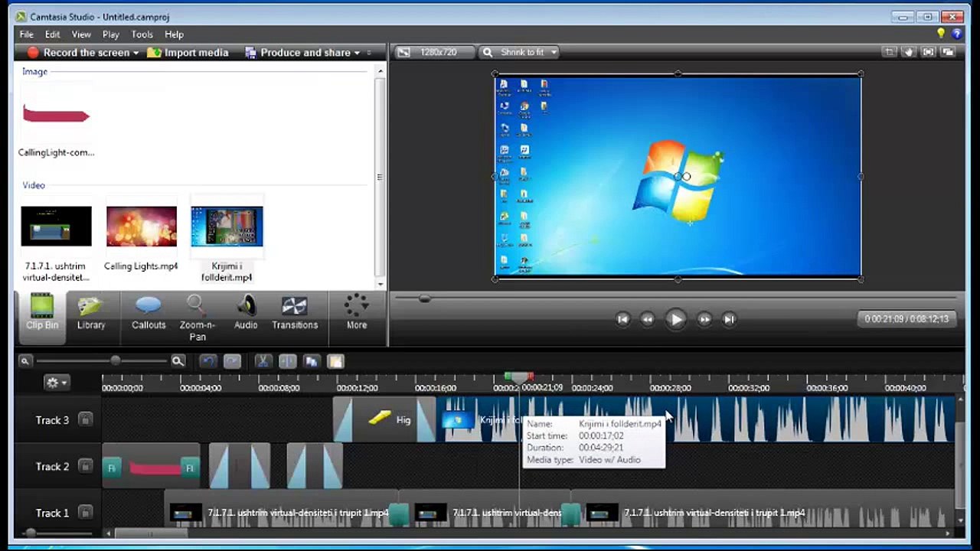Expand the Produce and share dropdown arrow

(x=357, y=53)
